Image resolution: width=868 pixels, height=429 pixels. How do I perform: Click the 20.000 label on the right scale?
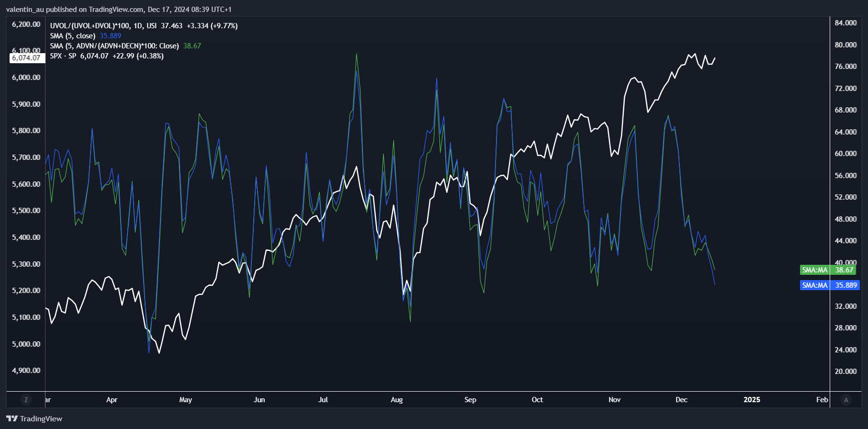tap(845, 372)
